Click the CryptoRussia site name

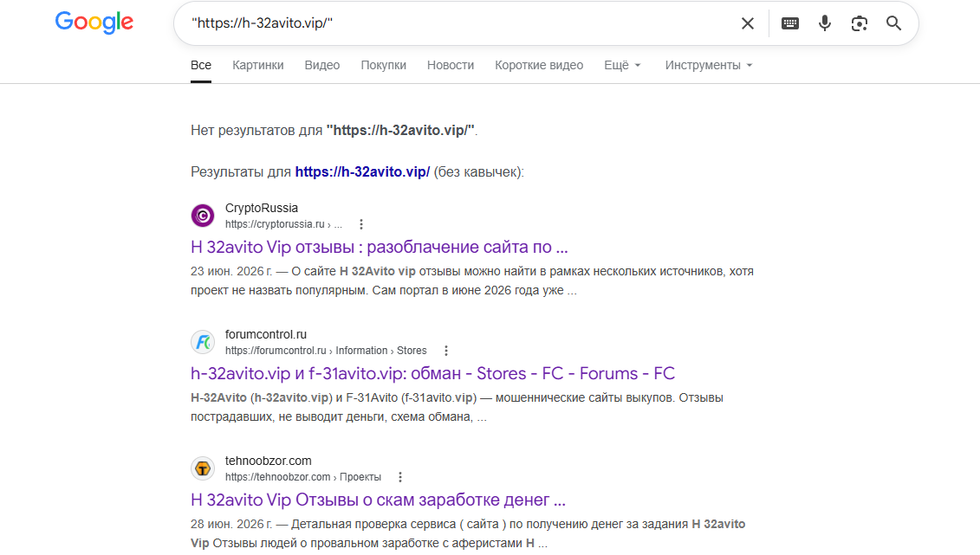[x=262, y=208]
